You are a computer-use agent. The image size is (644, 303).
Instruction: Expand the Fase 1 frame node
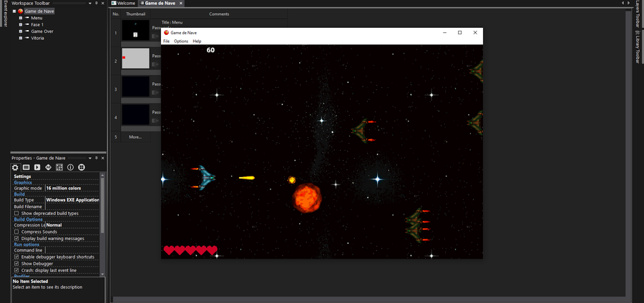tap(21, 24)
